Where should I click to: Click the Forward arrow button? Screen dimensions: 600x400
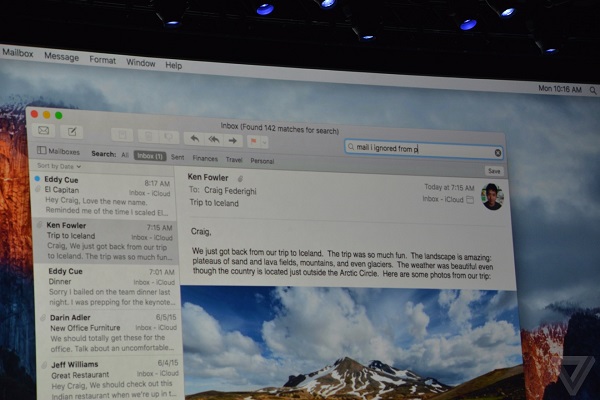point(232,141)
